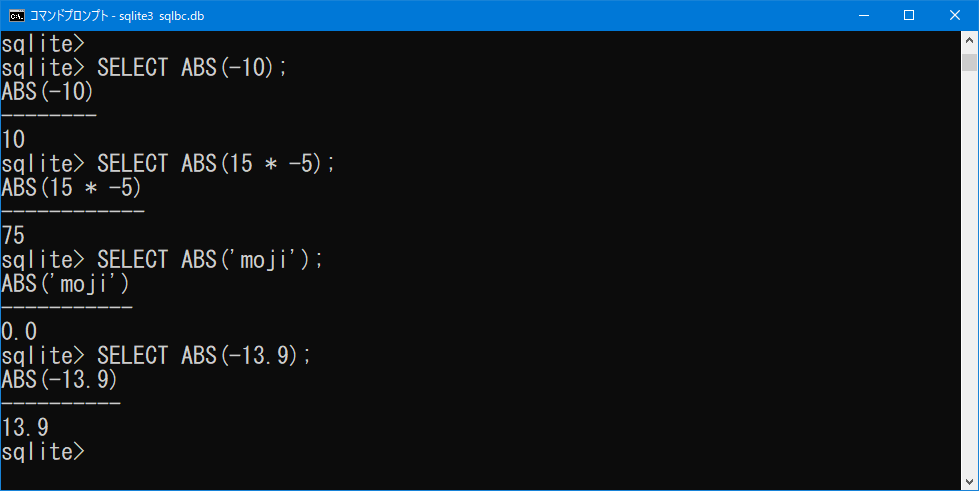Click the last empty sqlite> prompt line
This screenshot has width=979, height=491.
(42, 452)
